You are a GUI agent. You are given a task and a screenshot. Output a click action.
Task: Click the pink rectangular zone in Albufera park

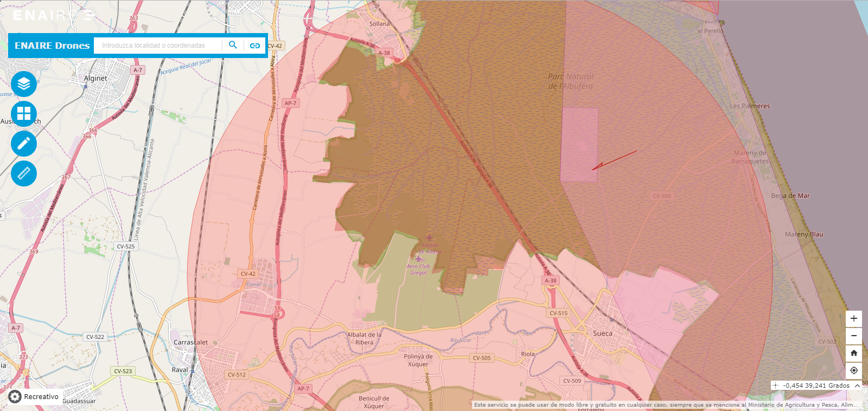[579, 144]
